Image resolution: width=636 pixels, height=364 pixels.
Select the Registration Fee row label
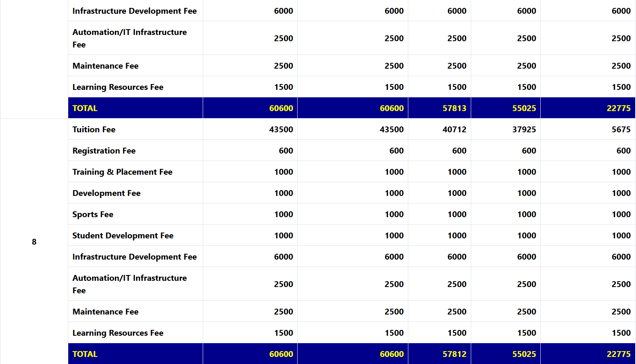click(104, 151)
